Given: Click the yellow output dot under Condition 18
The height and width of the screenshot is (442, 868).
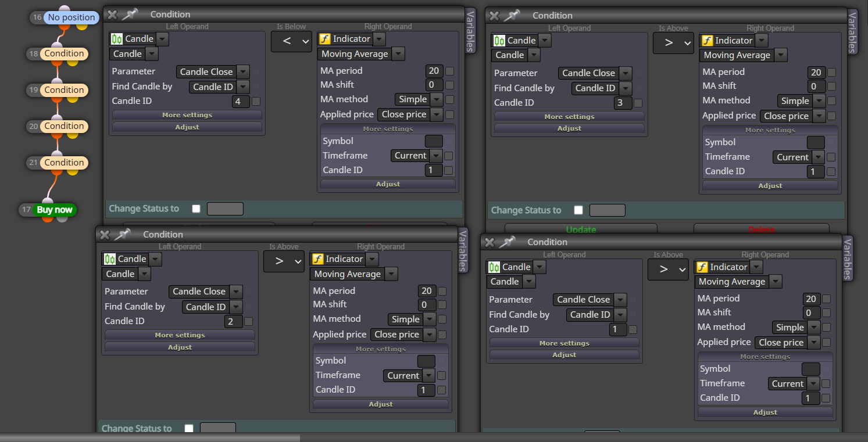Looking at the screenshot, I should (x=72, y=62).
